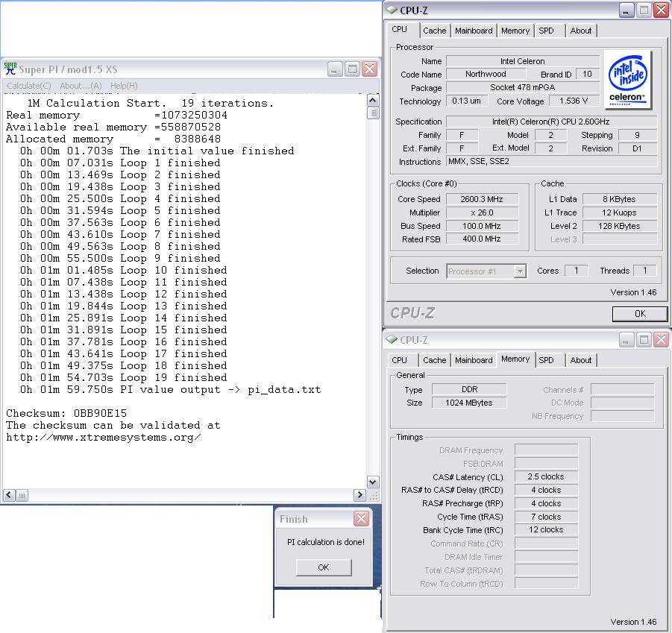Click CPU-Z title bar icon in top window
The height and width of the screenshot is (633, 672).
coord(392,10)
